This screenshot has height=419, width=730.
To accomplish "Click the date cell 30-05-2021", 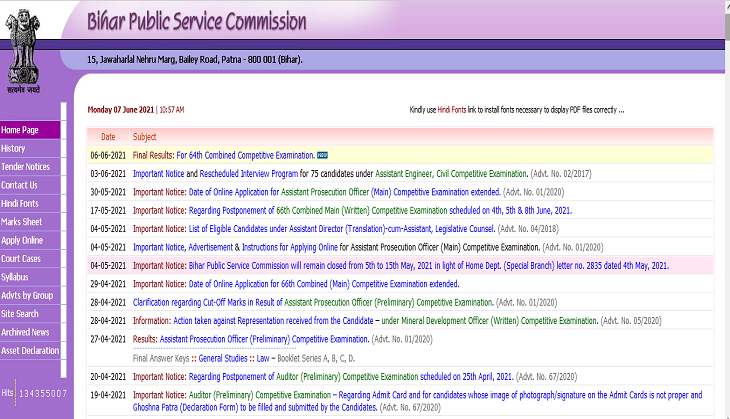I will 108,192.
